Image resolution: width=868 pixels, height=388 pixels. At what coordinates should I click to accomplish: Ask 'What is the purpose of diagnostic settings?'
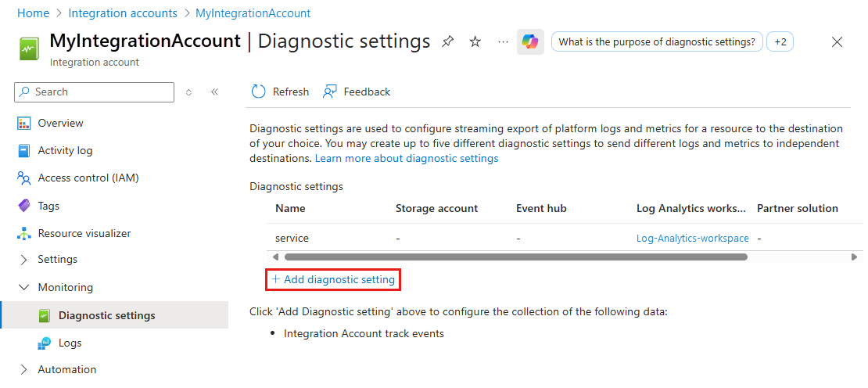pos(657,42)
